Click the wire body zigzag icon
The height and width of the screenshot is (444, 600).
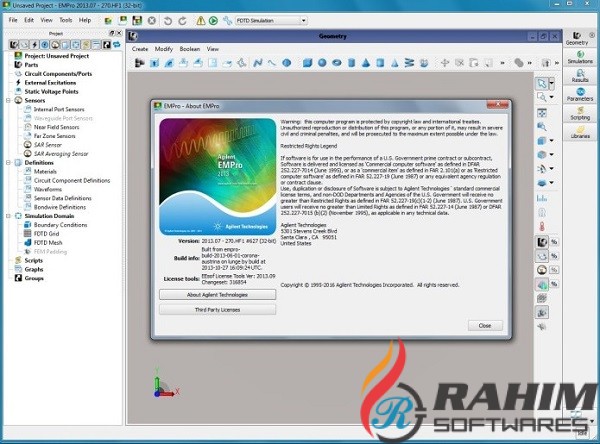click(x=258, y=62)
